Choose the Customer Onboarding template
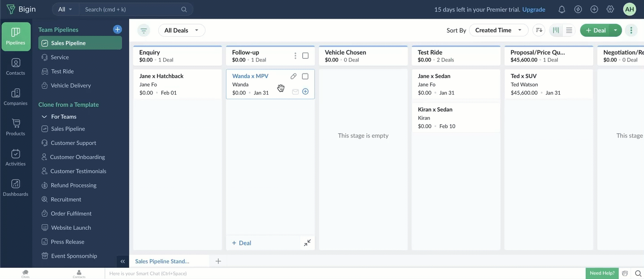644x279 pixels. (77, 157)
